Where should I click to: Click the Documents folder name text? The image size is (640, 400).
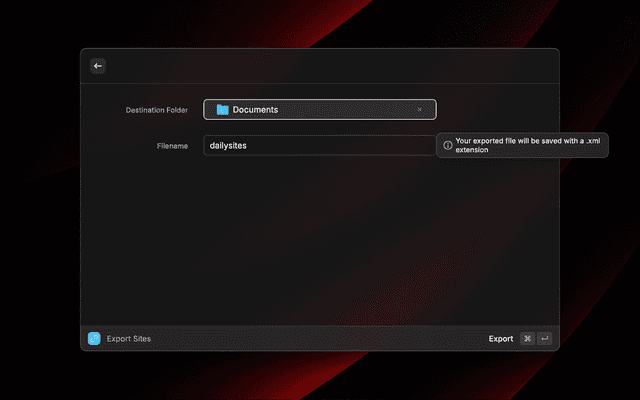coord(255,109)
